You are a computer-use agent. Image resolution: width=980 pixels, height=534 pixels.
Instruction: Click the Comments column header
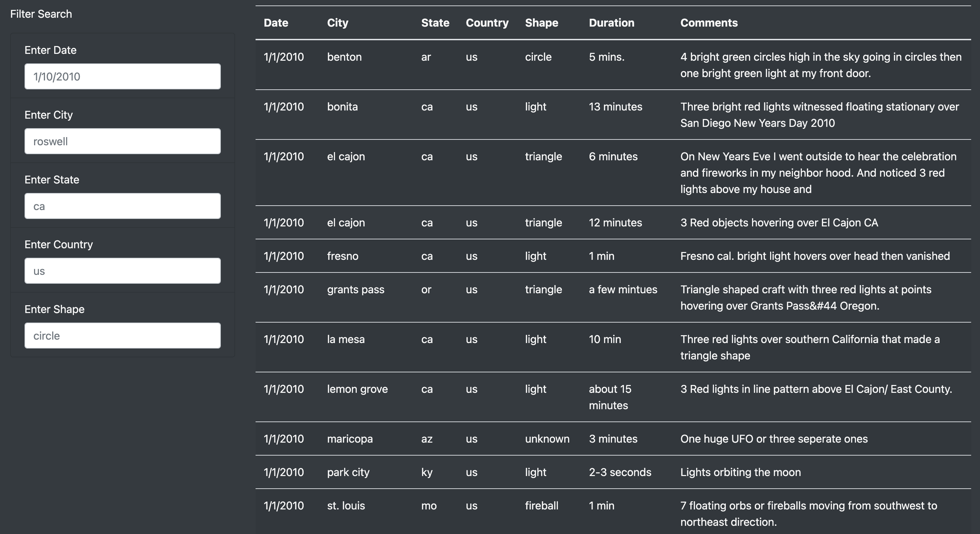click(x=709, y=23)
